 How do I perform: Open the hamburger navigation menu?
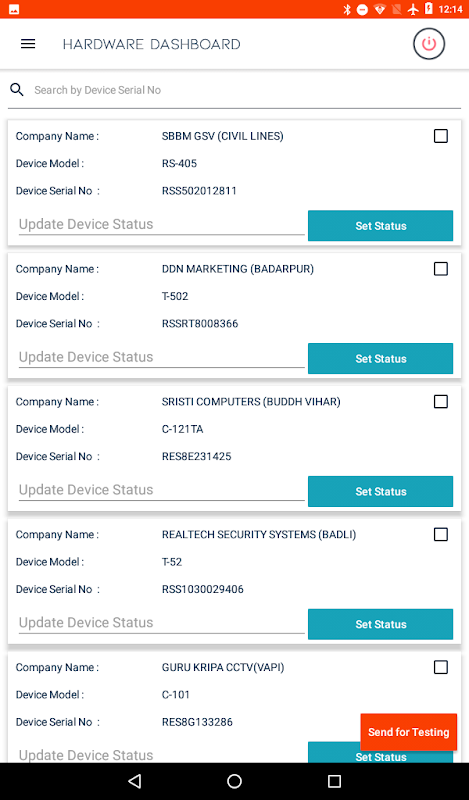coord(28,44)
